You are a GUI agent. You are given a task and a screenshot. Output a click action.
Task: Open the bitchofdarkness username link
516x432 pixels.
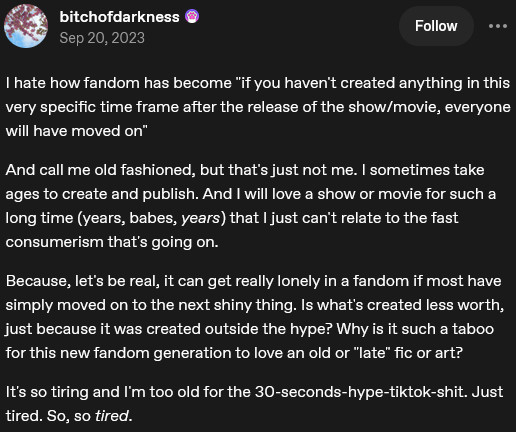(x=119, y=17)
